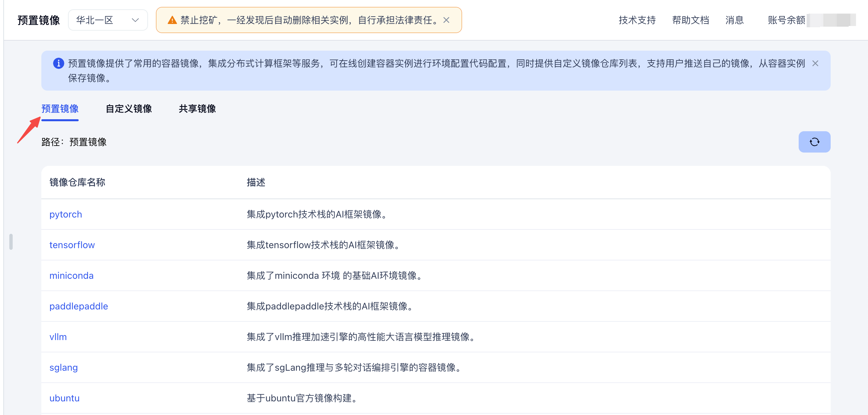Open the paddlepaddle image repository
Viewport: 868px width, 415px height.
click(x=79, y=306)
